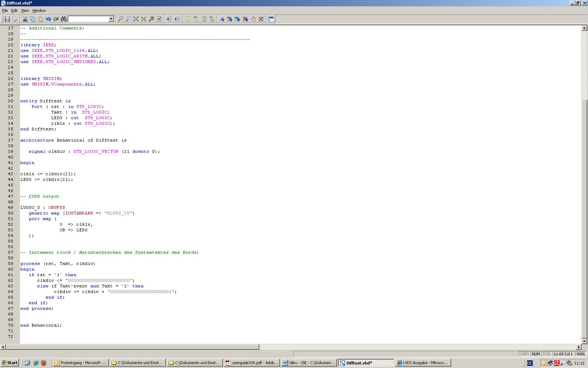Click the signal clkdiv declaration line

coord(94,151)
